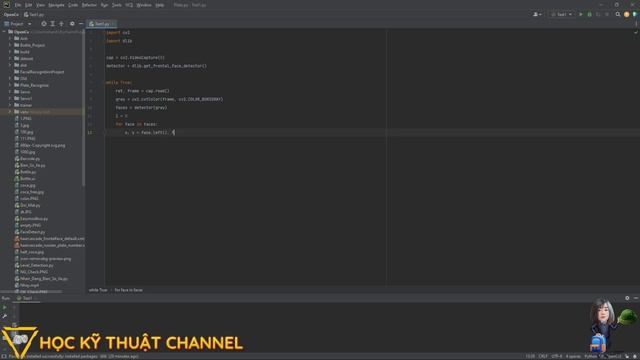This screenshot has width=640, height=360.
Task: Expand the venv folder
Action: (10, 111)
